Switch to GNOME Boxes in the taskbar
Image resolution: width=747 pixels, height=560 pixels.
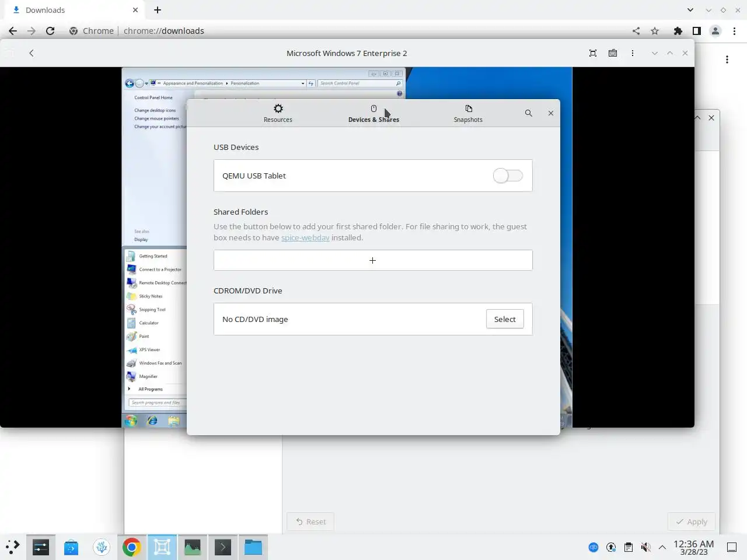point(162,547)
